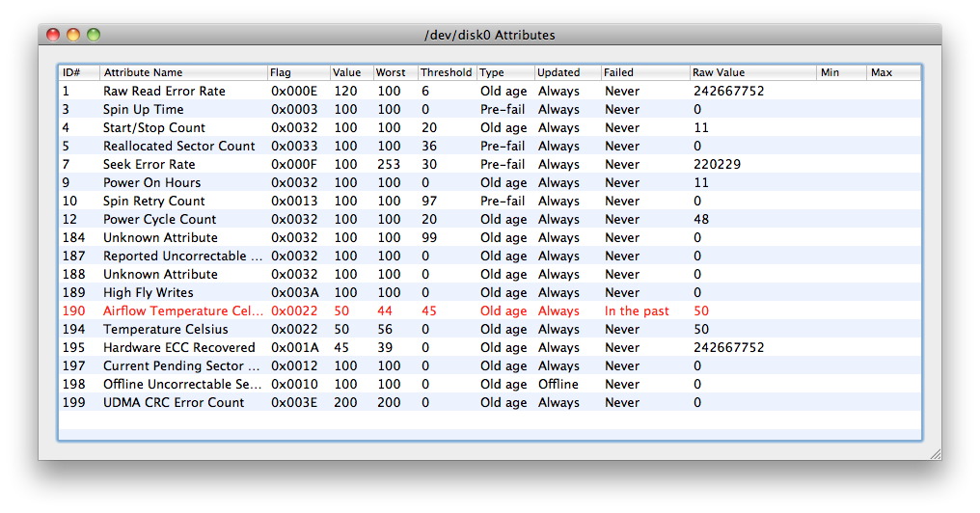Sort by the Failed column header
The height and width of the screenshot is (513, 980).
point(645,72)
